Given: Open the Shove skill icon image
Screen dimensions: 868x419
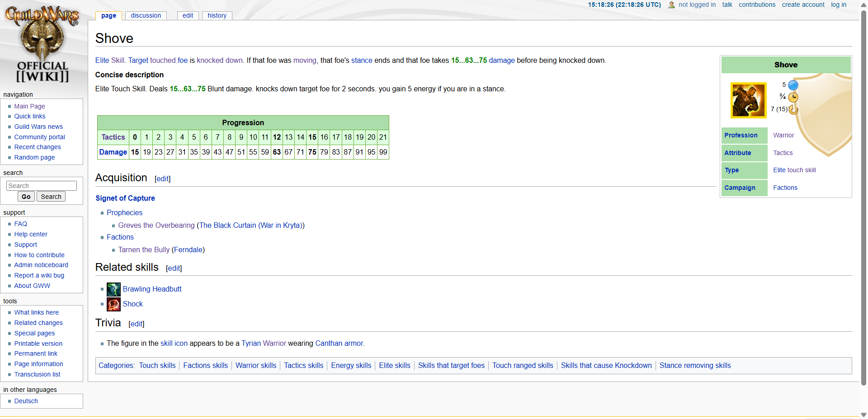Looking at the screenshot, I should click(748, 100).
